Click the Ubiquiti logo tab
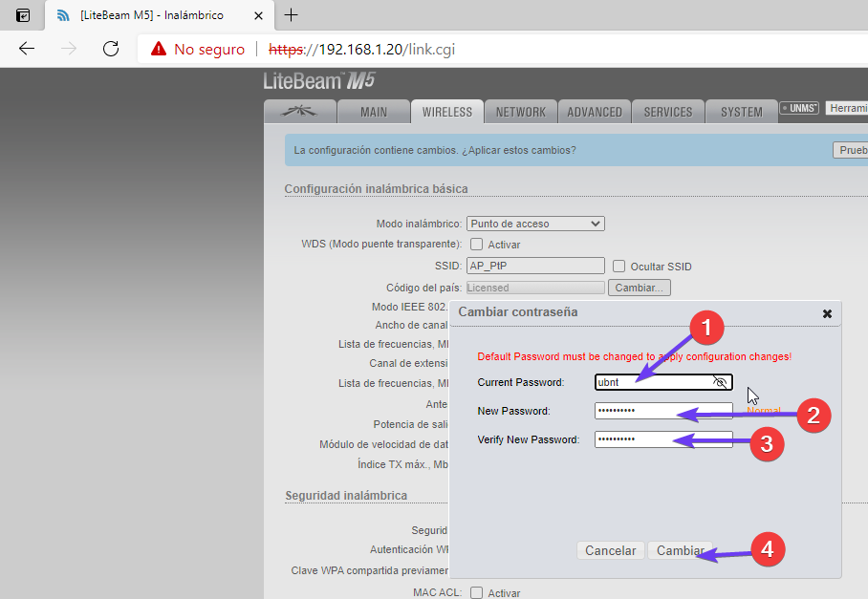868x599 pixels. 300,112
